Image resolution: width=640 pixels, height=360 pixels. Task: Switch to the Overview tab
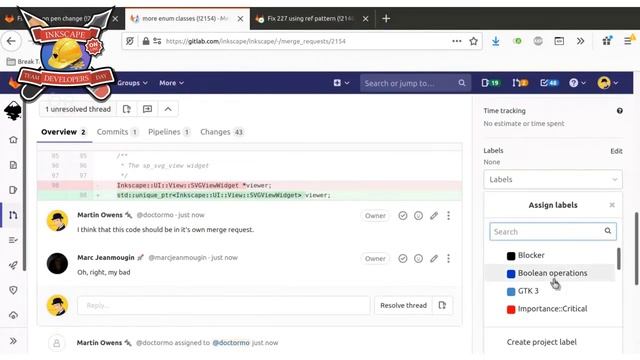(x=64, y=132)
